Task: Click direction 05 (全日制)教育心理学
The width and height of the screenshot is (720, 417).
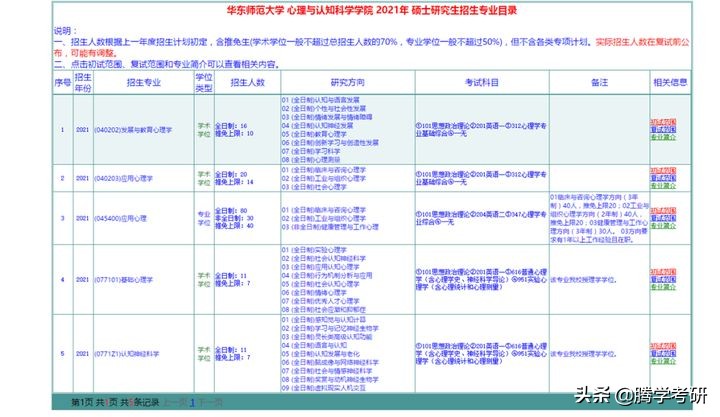Action: (314, 134)
